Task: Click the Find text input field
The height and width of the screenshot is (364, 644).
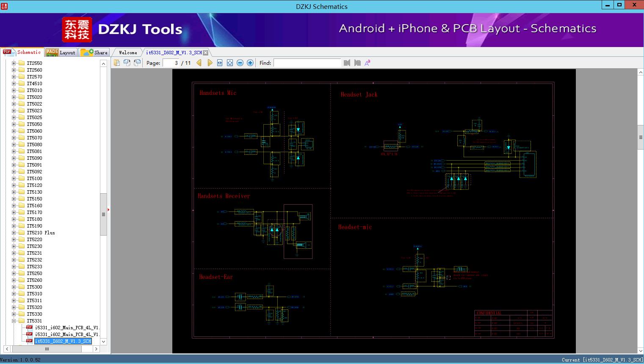Action: pyautogui.click(x=307, y=63)
